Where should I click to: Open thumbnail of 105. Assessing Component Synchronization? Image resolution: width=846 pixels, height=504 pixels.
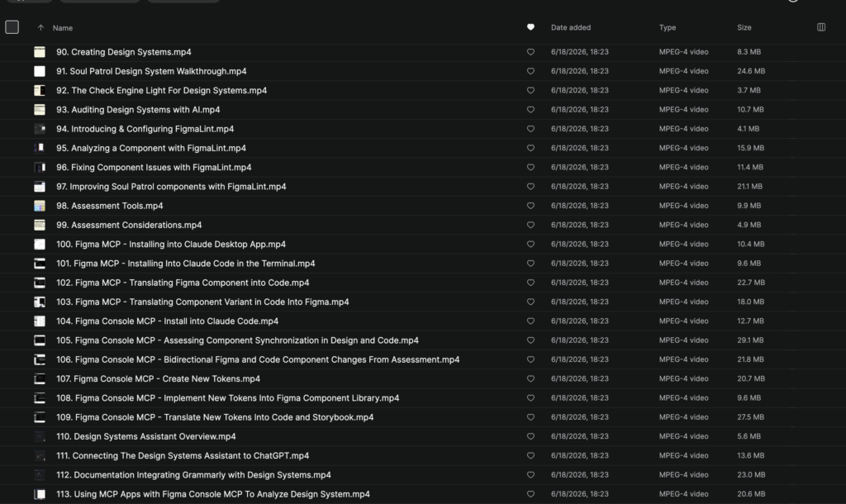pos(40,340)
